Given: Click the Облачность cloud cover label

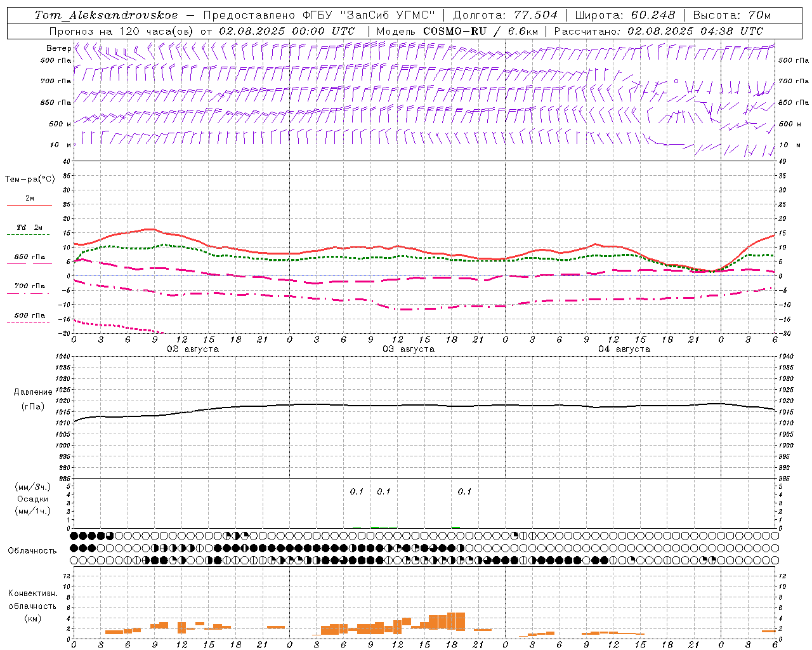Looking at the screenshot, I should tap(32, 550).
